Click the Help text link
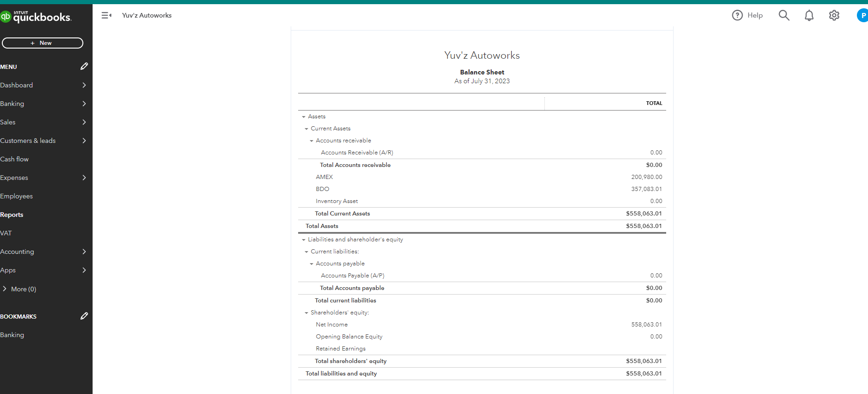 pos(755,15)
